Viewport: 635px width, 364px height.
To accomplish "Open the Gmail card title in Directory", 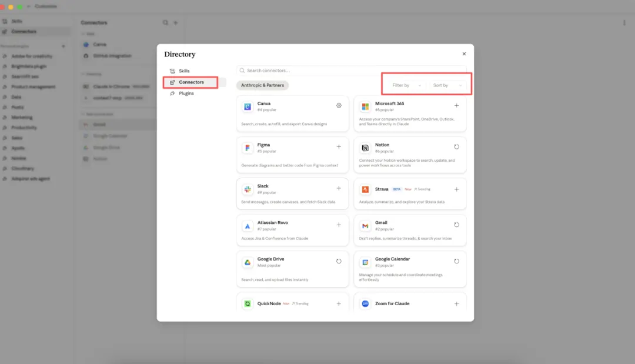I will coord(381,223).
